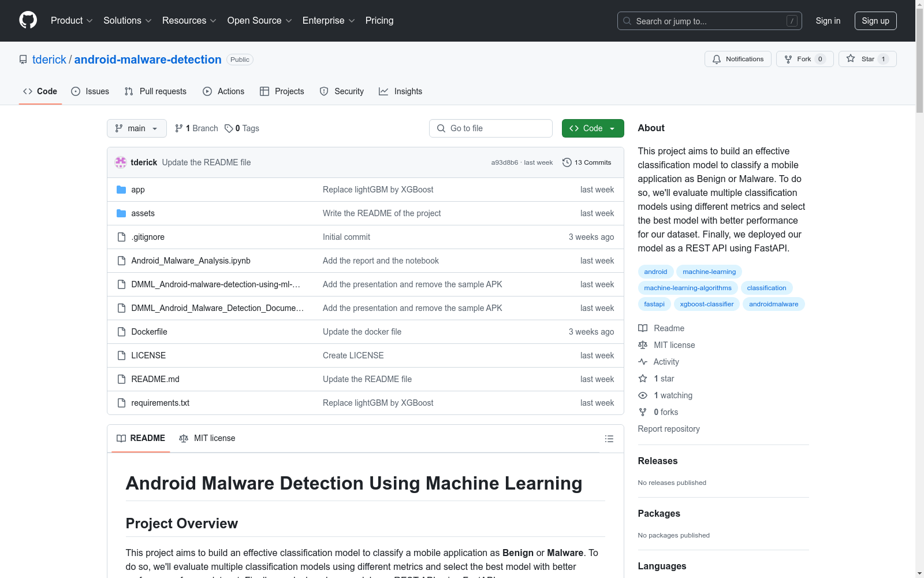Click the Sign up button

coord(875,20)
